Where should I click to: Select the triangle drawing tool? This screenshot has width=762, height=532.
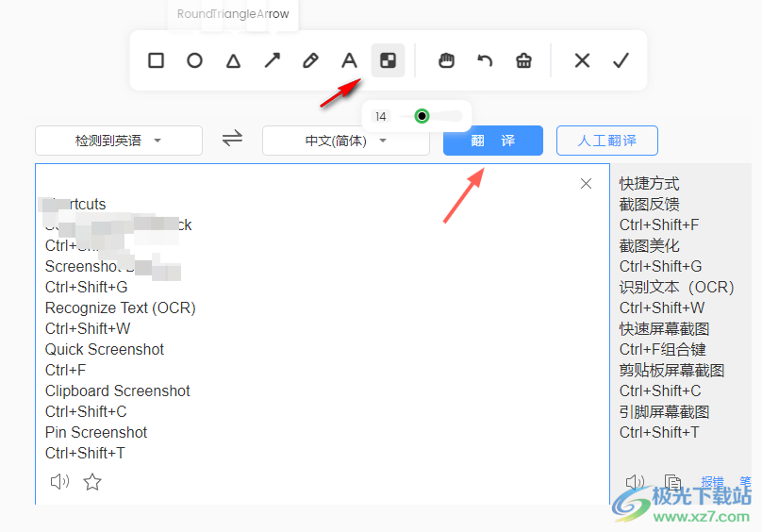(x=233, y=60)
